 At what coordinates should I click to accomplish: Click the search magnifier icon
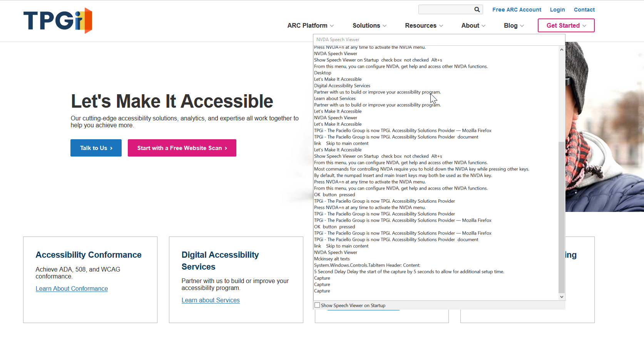[477, 10]
